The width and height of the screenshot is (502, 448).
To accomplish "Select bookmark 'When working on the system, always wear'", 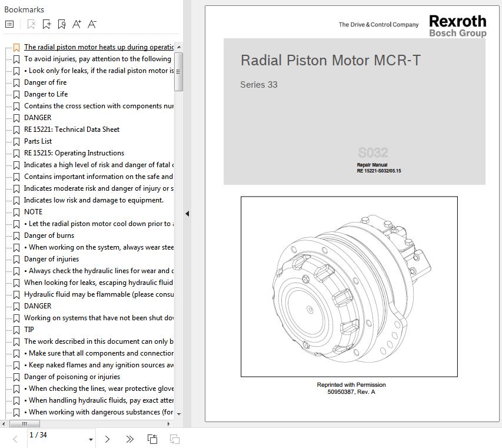I will pos(99,247).
